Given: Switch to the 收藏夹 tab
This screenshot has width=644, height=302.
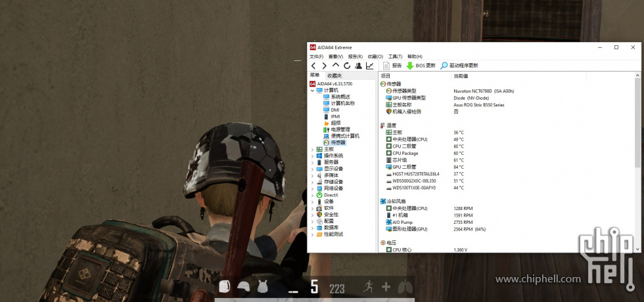Looking at the screenshot, I should point(334,76).
